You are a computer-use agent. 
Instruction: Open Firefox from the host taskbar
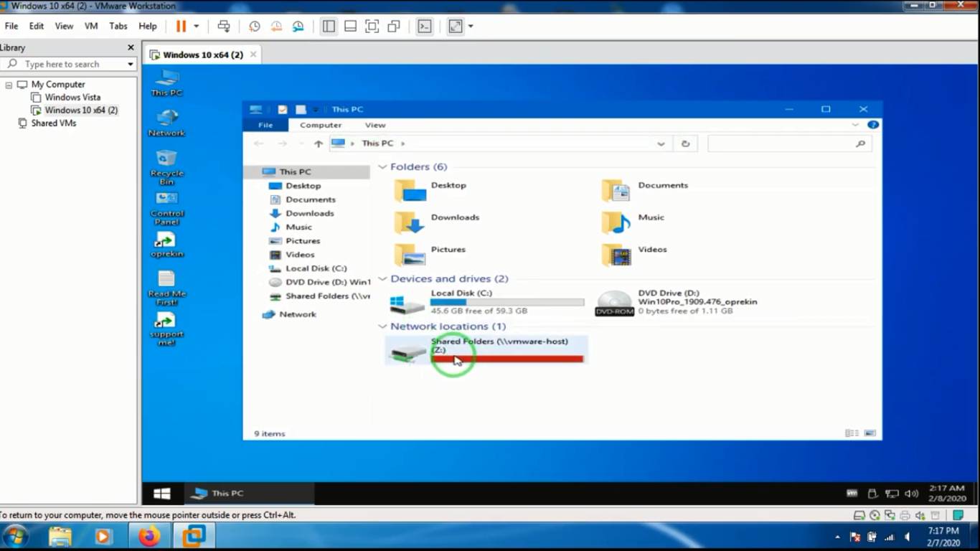(149, 536)
